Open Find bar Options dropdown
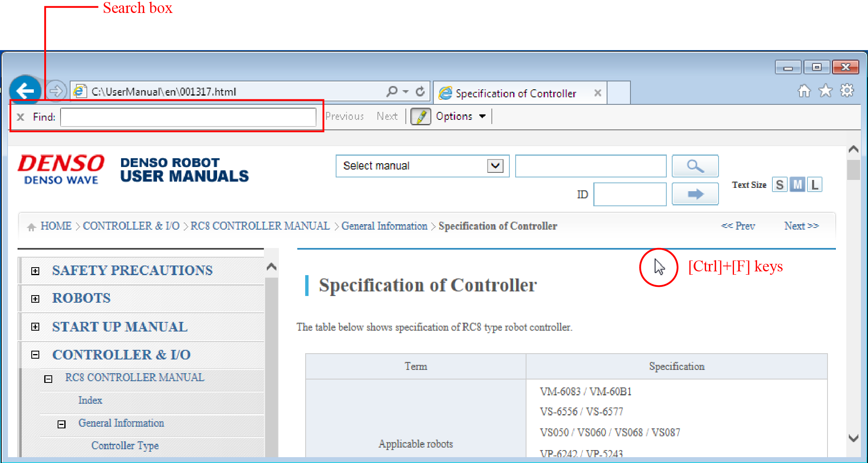Screen dimensions: 868x463 461,116
